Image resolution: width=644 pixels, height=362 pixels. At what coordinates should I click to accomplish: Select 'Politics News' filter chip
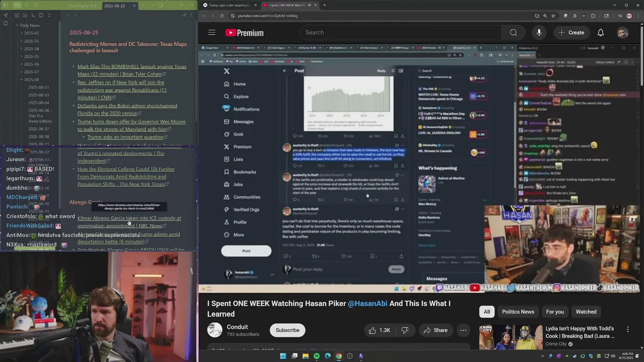pyautogui.click(x=518, y=312)
